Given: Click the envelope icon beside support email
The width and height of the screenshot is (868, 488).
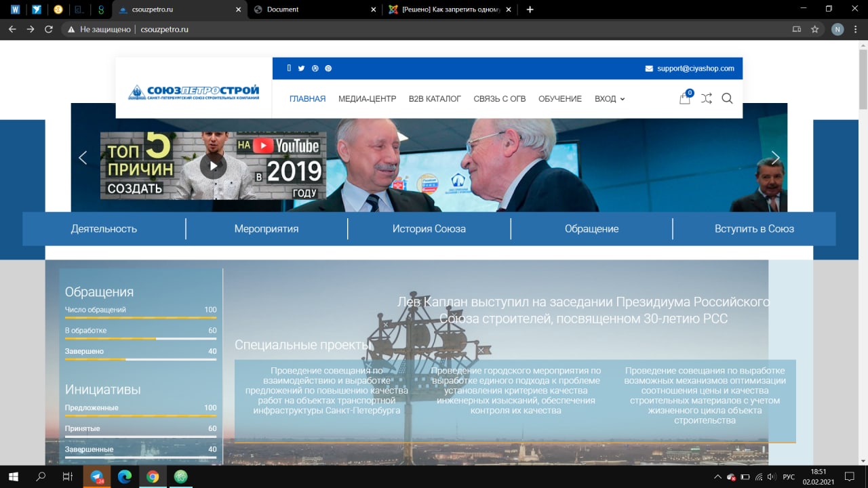Looking at the screenshot, I should click(x=649, y=68).
